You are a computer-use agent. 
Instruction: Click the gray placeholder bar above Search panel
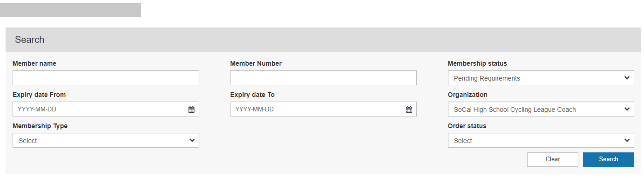pyautogui.click(x=70, y=10)
